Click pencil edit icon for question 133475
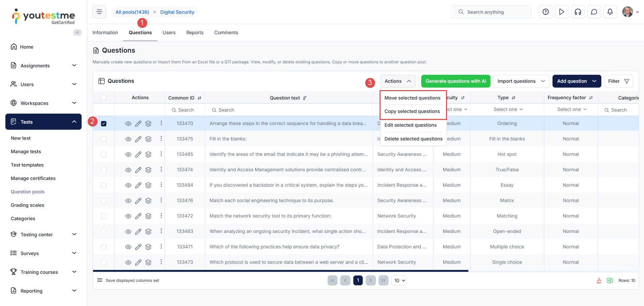The height and width of the screenshot is (306, 644). (138, 139)
